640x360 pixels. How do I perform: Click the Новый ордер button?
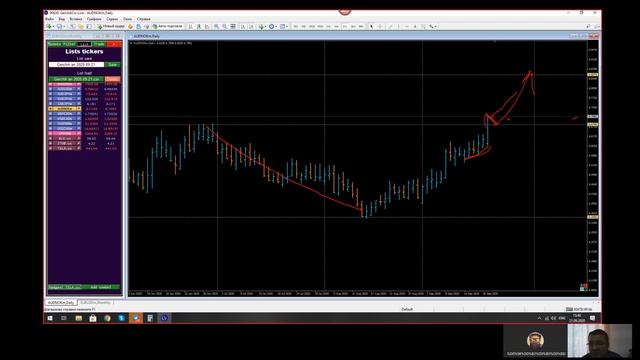111,27
